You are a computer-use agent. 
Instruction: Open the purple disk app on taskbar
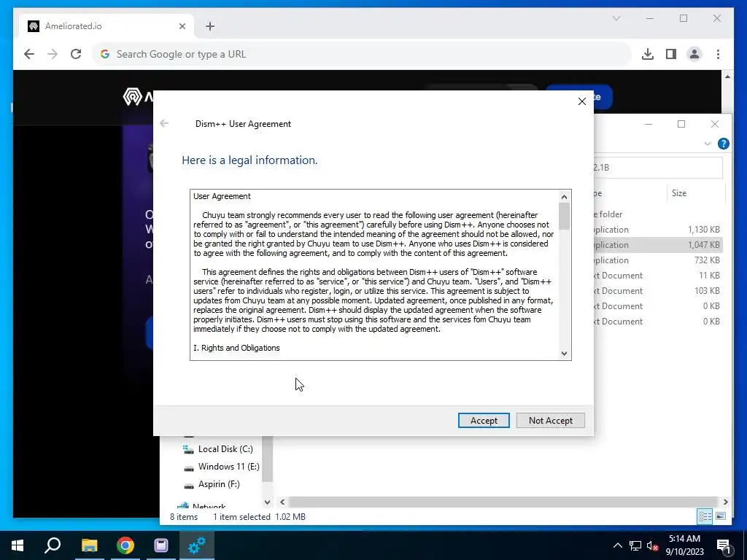coord(161,545)
